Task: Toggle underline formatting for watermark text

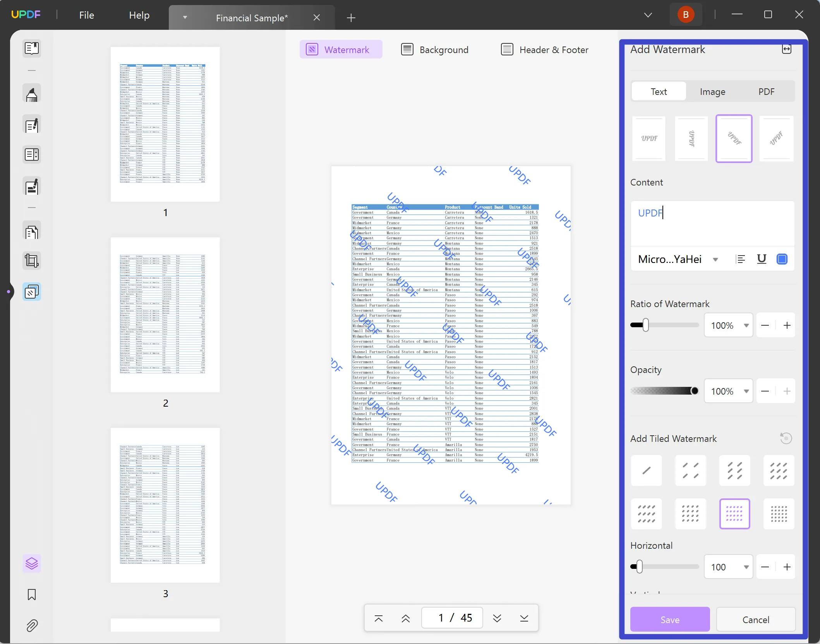Action: 762,259
